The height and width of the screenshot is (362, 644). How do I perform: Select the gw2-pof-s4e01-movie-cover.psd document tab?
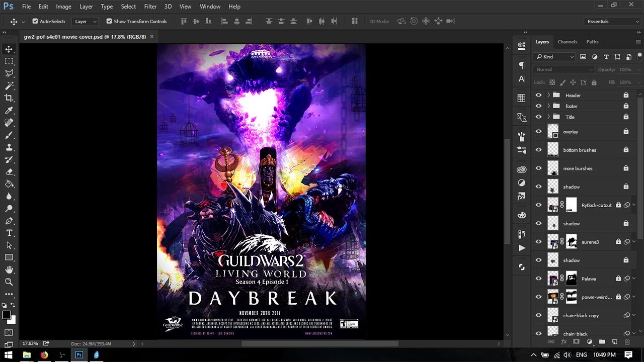(x=85, y=37)
